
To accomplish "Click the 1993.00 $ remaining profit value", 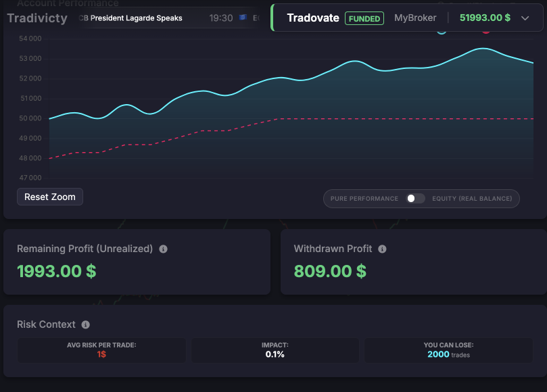I will coord(57,271).
